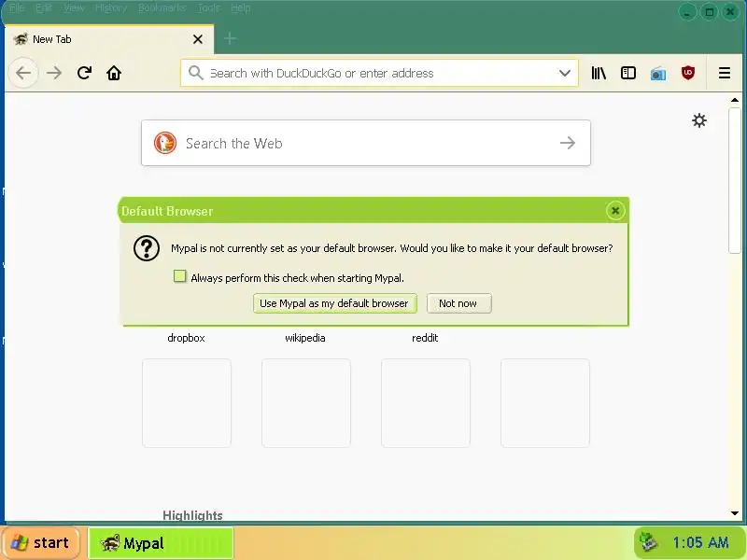Click the DuckDuckGo logo in search box
The image size is (747, 560).
[165, 143]
